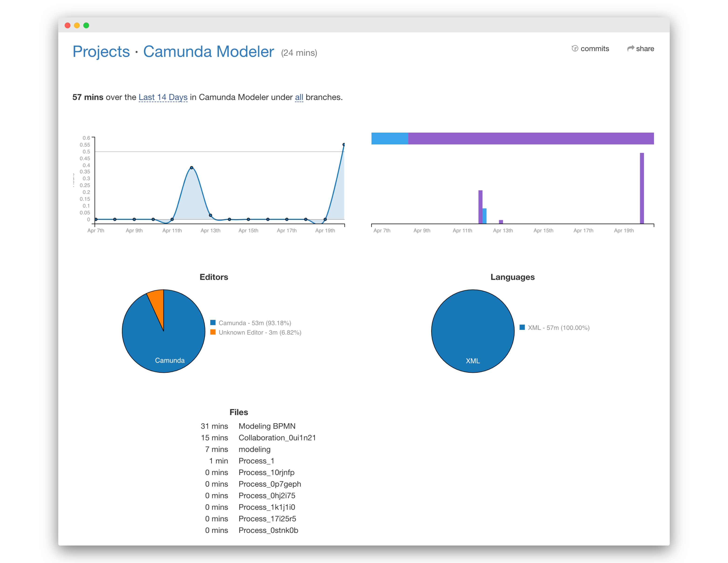728x563 pixels.
Task: Click the Collaboration_0ui1n21 file entry
Action: pyautogui.click(x=277, y=438)
